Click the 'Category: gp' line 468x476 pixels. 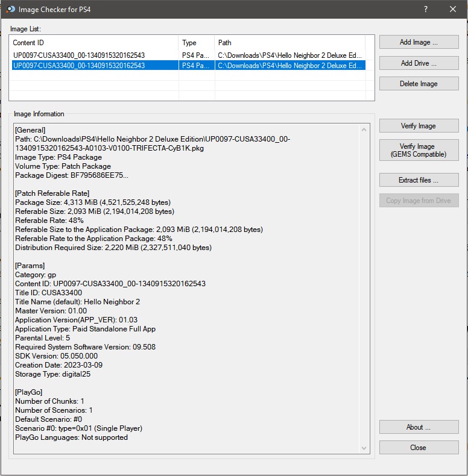pos(36,275)
